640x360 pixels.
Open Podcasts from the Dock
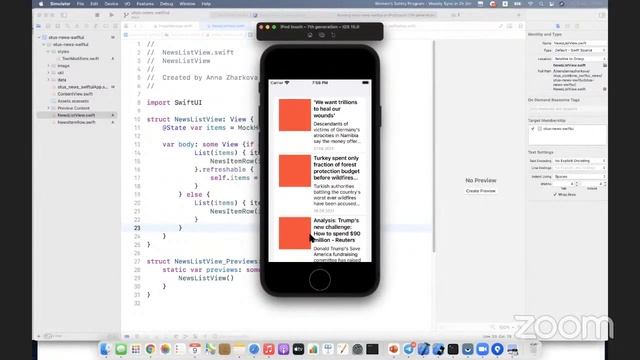283,349
